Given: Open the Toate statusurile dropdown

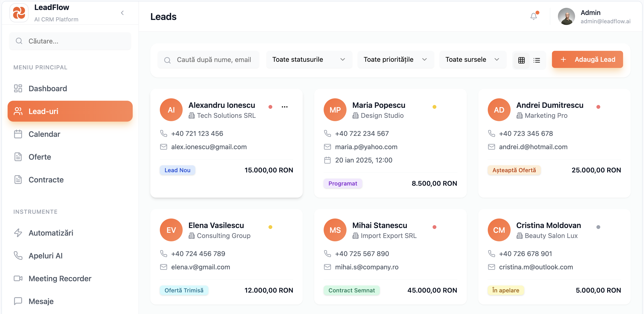Looking at the screenshot, I should coord(309,60).
